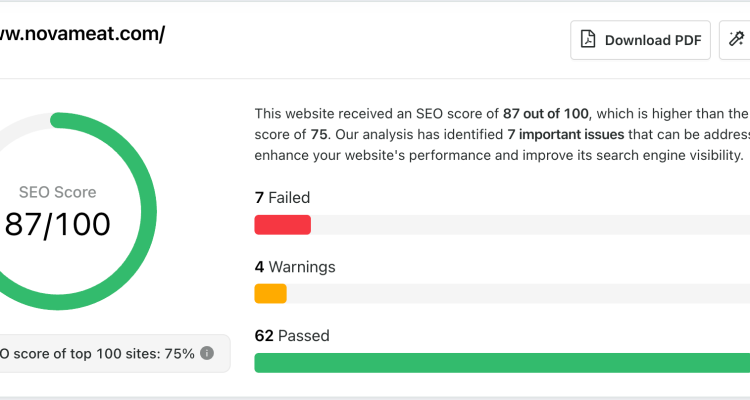Click the bold 75 average score text
Screen dimensions: 750x400
coord(319,134)
